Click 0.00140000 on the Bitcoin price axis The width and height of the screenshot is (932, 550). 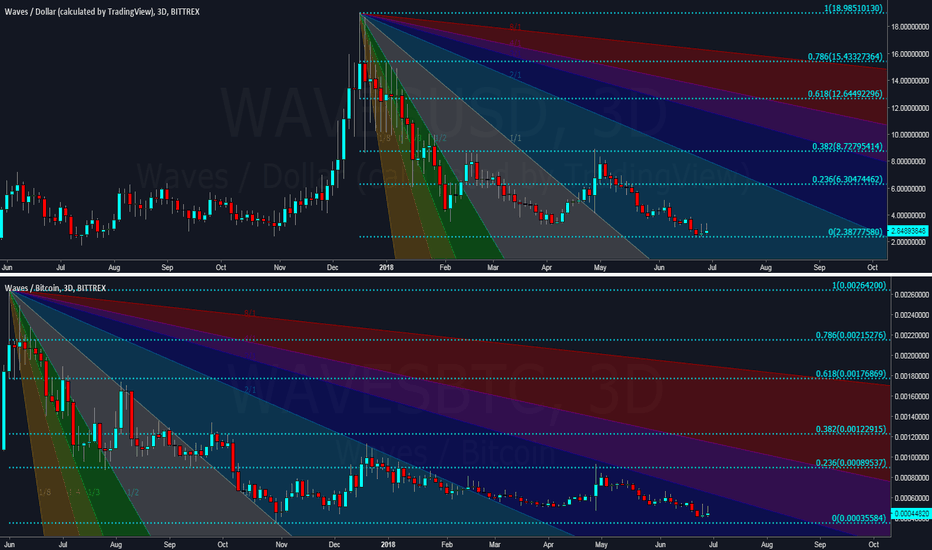(912, 417)
